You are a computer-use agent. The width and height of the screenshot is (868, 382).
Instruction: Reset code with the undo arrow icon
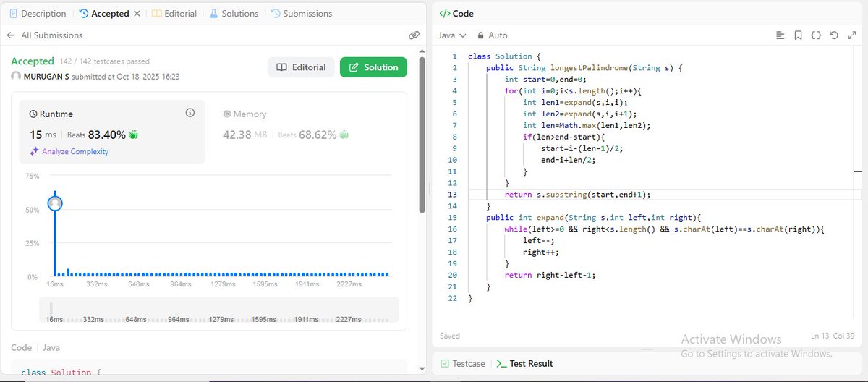(x=833, y=35)
